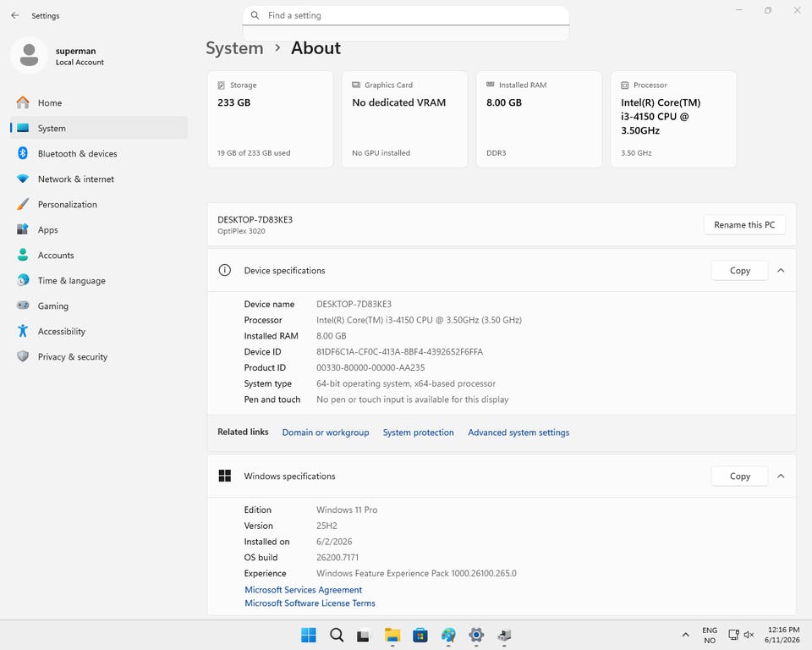
Task: Click the Settings gear on the taskbar
Action: click(x=476, y=635)
